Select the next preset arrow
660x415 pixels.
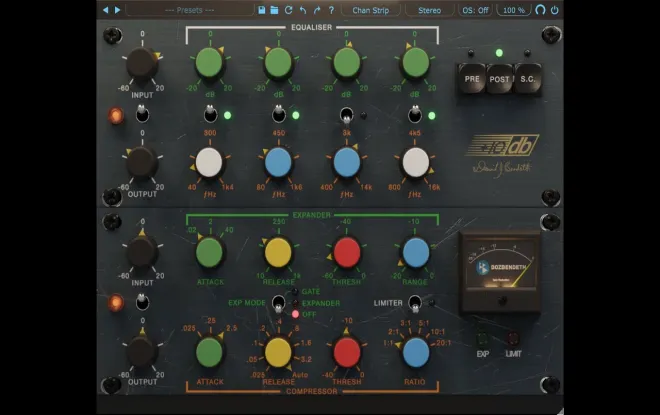[x=117, y=10]
